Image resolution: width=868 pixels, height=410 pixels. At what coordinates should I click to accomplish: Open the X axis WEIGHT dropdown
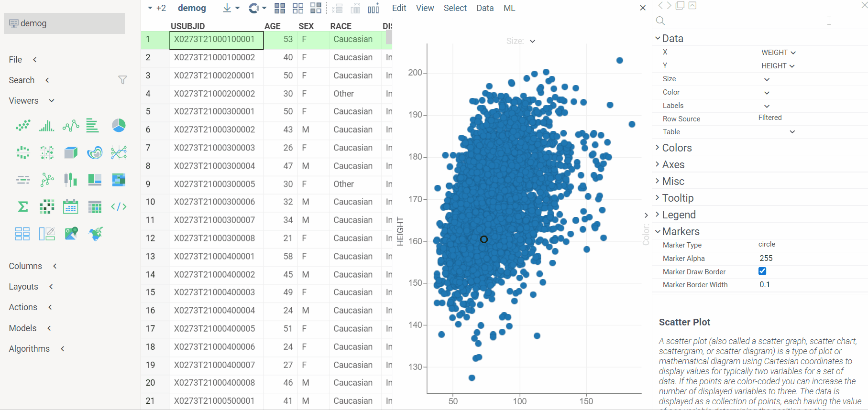[x=778, y=53]
